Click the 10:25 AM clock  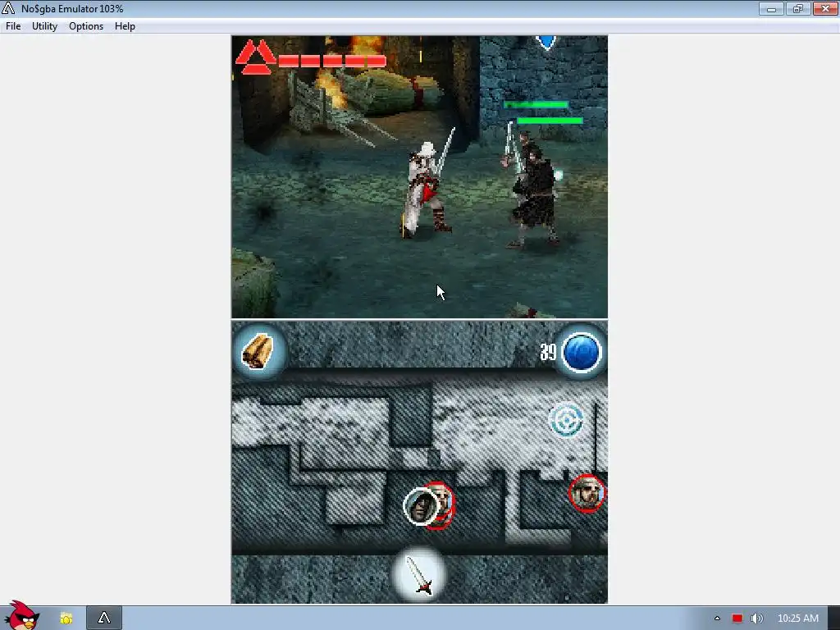(797, 619)
